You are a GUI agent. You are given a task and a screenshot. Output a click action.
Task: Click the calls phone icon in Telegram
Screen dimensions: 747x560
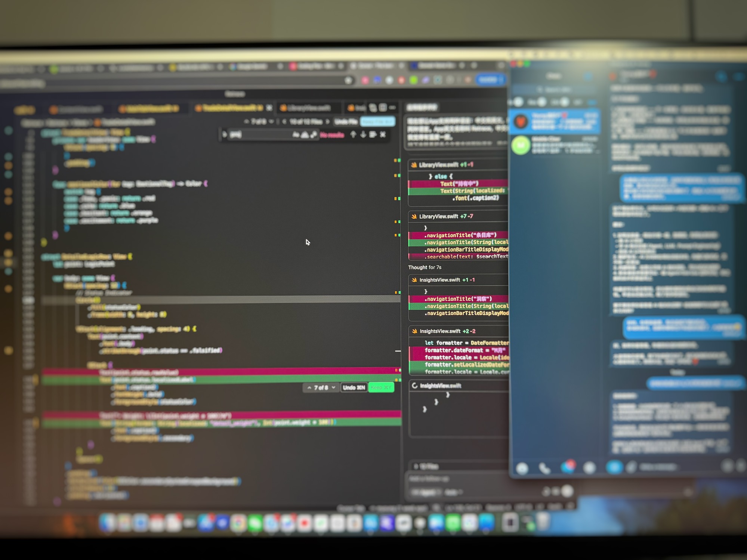(544, 468)
